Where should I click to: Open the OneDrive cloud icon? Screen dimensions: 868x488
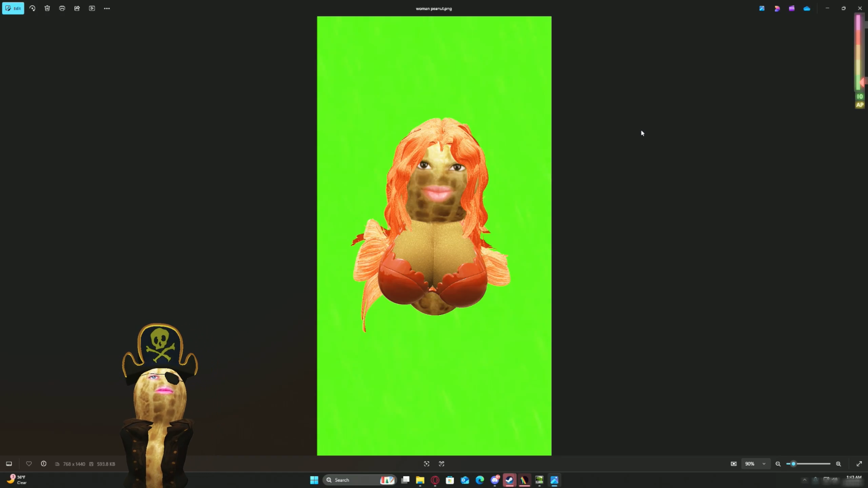coord(807,8)
